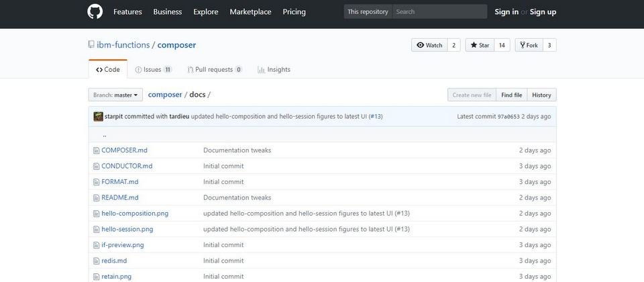Switch to the Code tab
The width and height of the screenshot is (644, 282).
coord(108,69)
